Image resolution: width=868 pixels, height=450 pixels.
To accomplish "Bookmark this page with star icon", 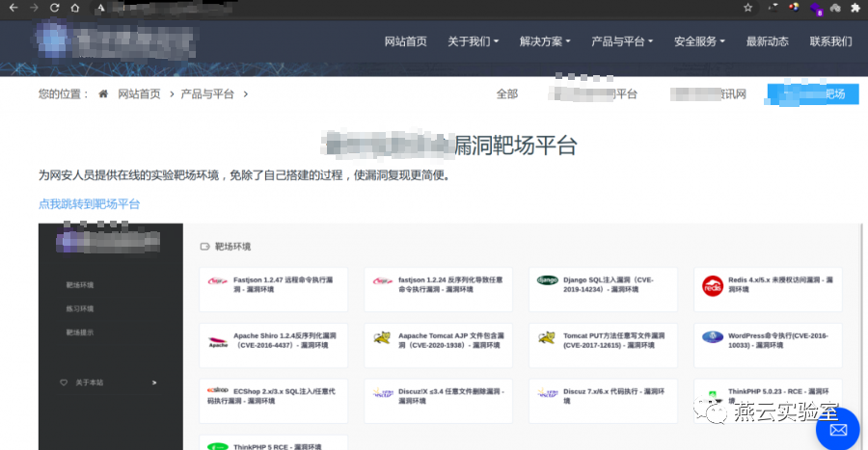I will (747, 8).
